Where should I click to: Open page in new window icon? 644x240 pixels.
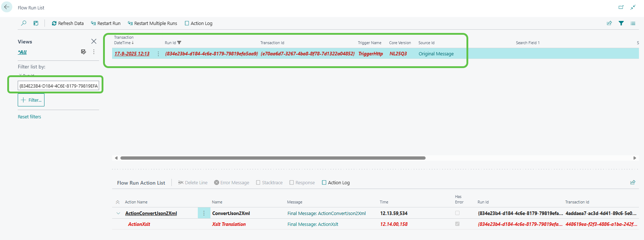point(621,7)
